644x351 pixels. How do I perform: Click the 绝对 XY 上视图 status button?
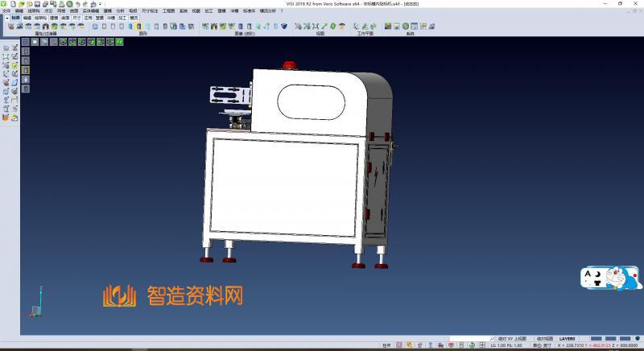pos(511,338)
